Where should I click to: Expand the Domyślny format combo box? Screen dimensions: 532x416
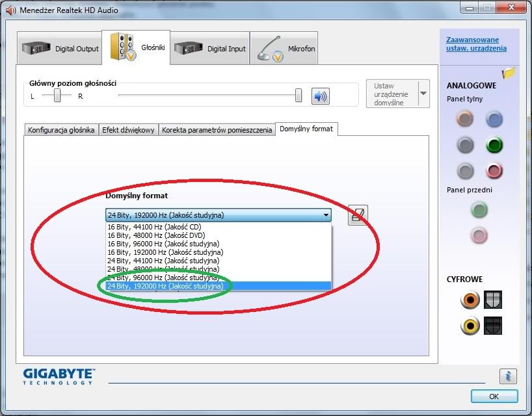[326, 215]
